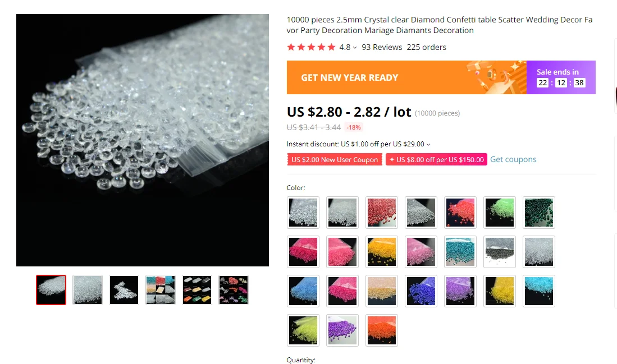View the third thumbnail with the scattered crystals pile
Screen dimensions: 617x364
pos(124,290)
